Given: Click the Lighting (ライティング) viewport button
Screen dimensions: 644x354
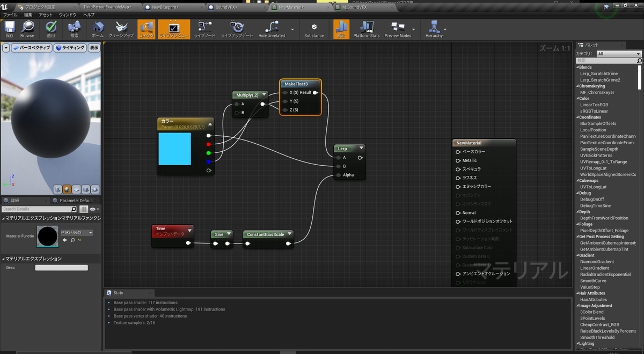Looking at the screenshot, I should [x=70, y=48].
